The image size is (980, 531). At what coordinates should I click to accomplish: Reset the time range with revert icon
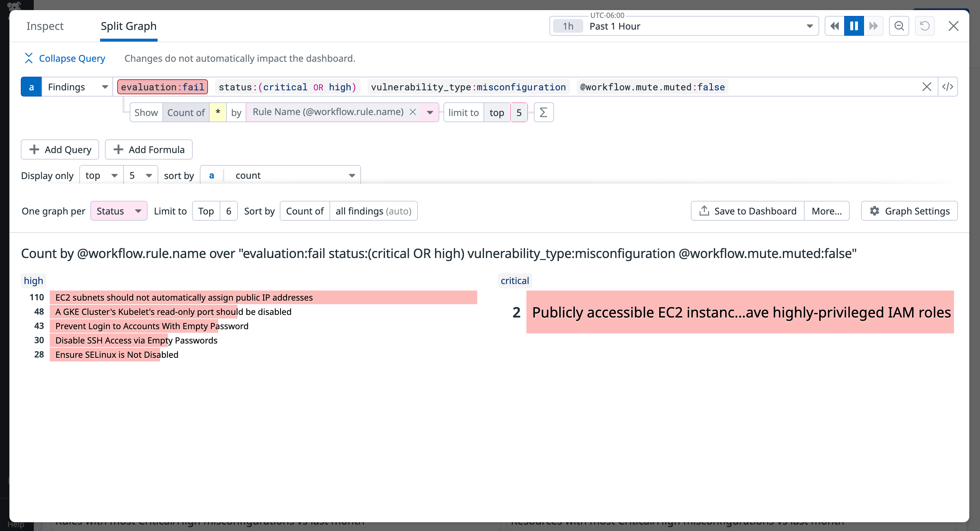[x=925, y=25]
